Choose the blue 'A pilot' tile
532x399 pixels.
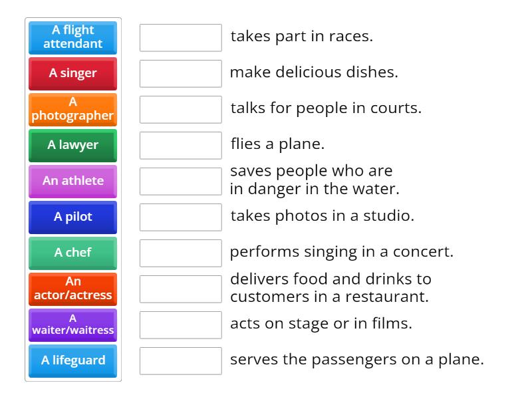[x=73, y=217]
